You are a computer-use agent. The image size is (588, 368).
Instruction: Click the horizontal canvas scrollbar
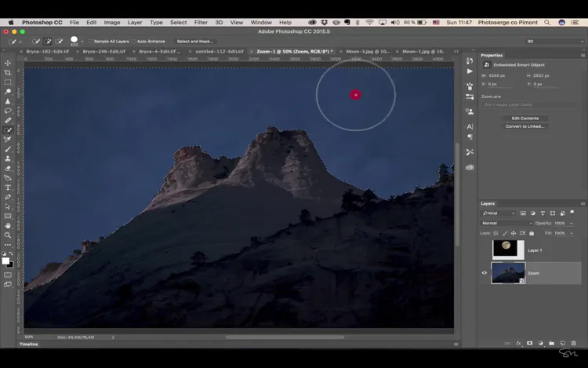[x=285, y=337]
